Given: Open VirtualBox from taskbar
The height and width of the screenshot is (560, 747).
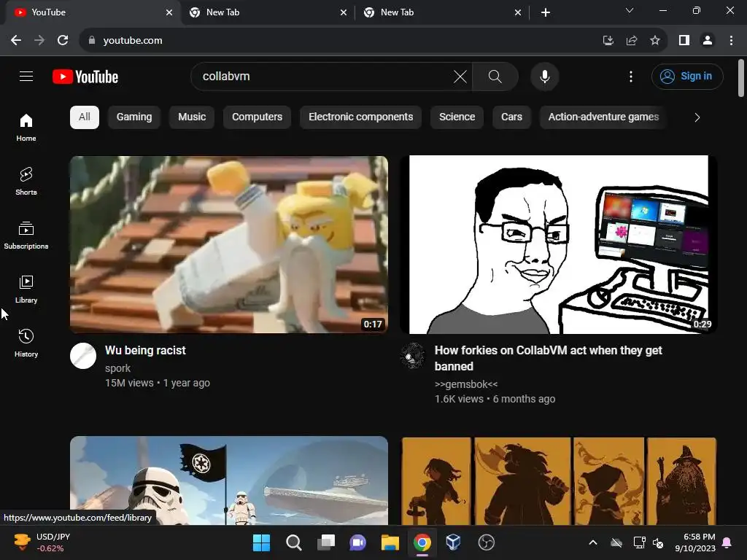Looking at the screenshot, I should pyautogui.click(x=453, y=542).
